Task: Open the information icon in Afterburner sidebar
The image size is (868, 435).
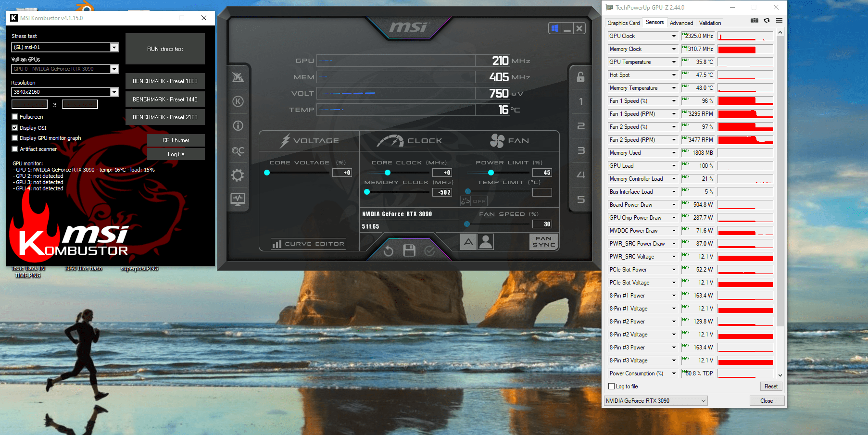Action: [x=238, y=126]
